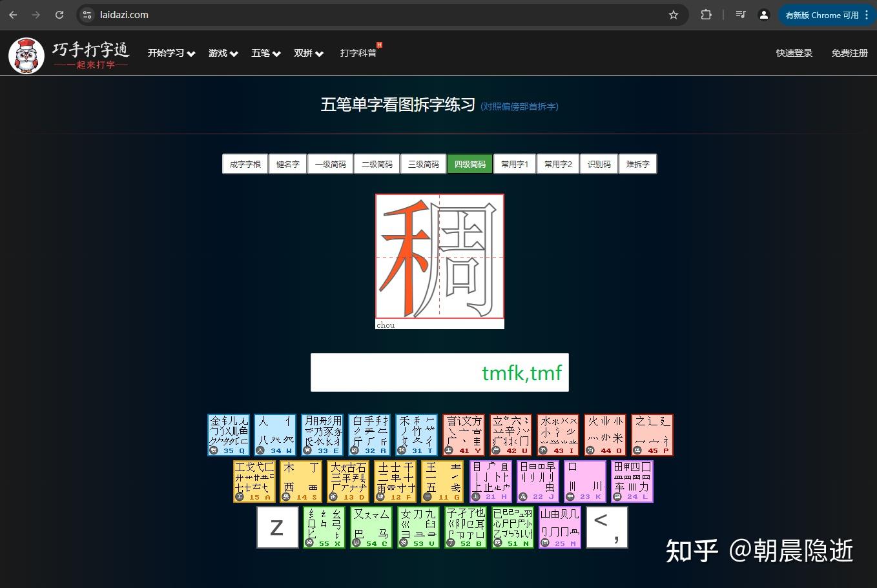Click the 34 W key card

pyautogui.click(x=275, y=435)
